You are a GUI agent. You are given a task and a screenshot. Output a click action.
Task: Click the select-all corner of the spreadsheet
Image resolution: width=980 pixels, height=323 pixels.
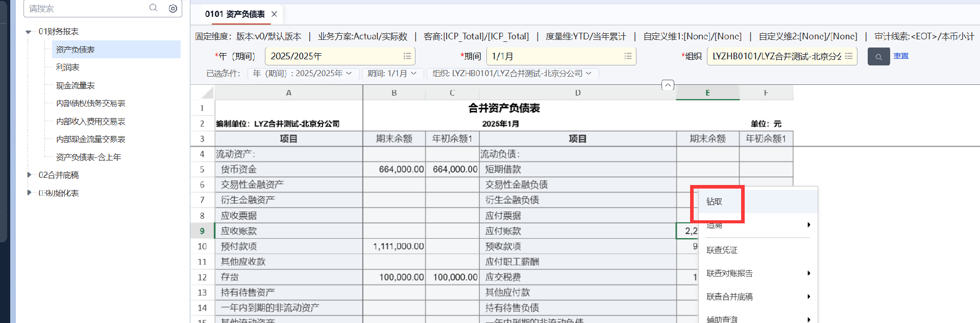pos(203,93)
